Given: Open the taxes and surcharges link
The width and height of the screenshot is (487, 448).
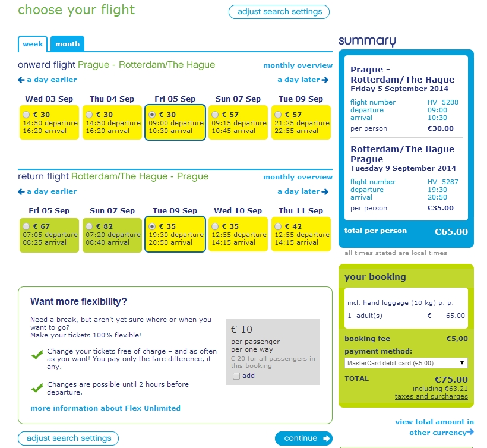Looking at the screenshot, I should 431,396.
